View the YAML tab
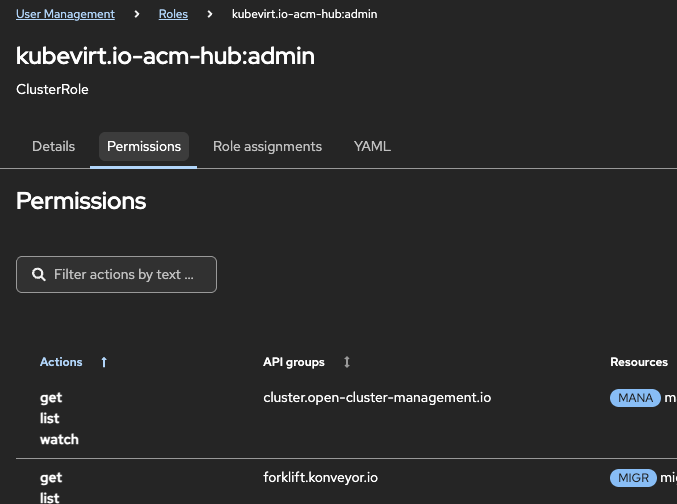Screen dimensions: 677x504 (372, 146)
